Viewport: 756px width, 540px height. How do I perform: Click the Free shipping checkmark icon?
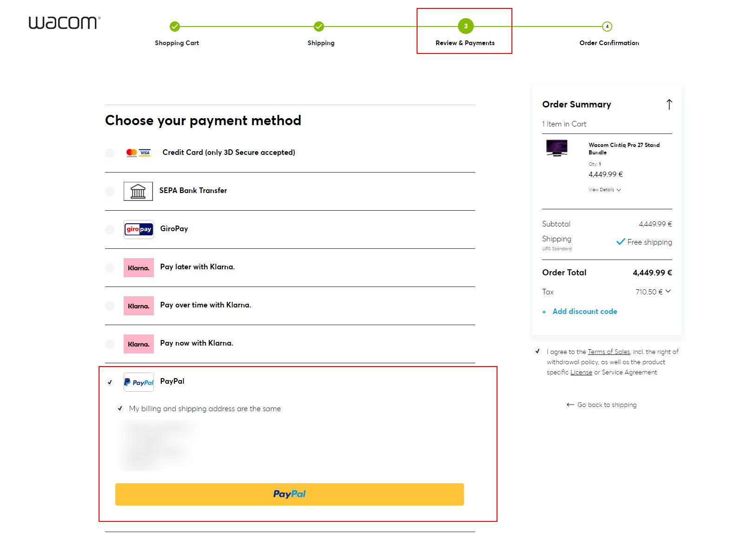621,242
